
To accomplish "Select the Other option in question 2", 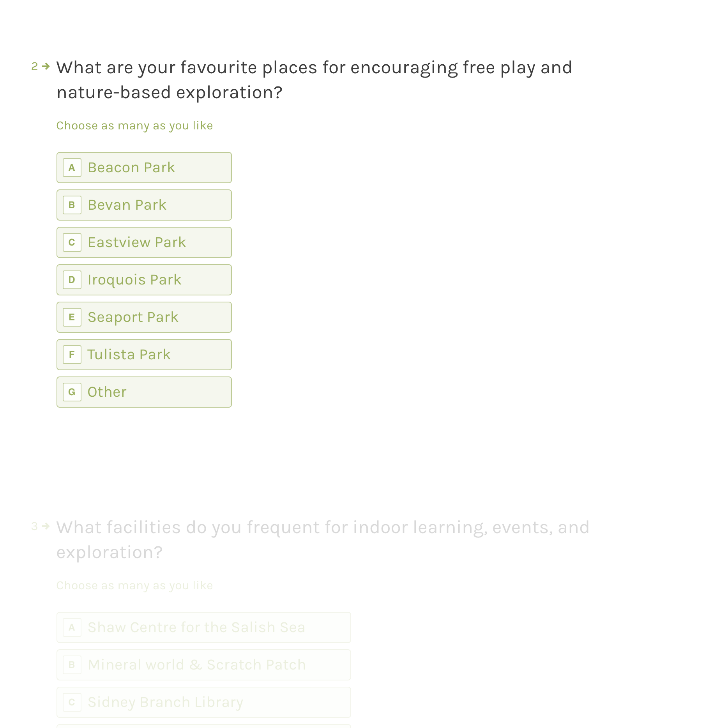I will tap(144, 392).
